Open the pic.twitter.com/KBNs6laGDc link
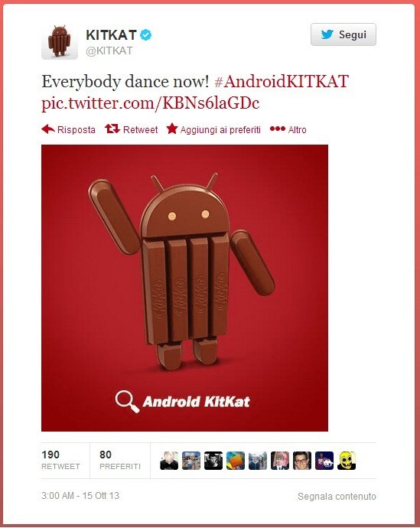 tap(151, 103)
